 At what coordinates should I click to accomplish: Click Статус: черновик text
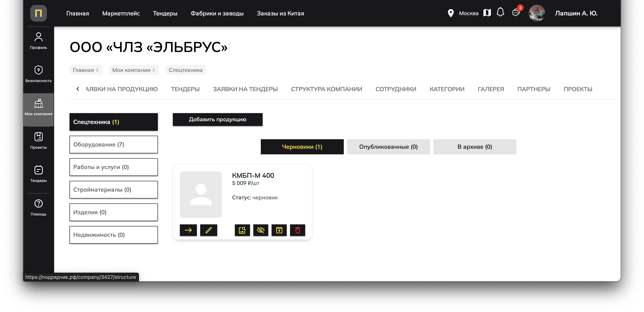[x=255, y=197]
